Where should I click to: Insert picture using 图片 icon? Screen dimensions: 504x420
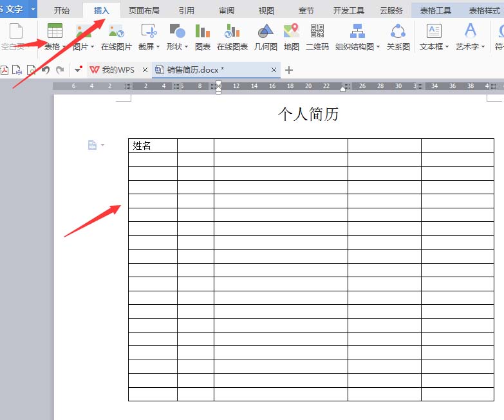[83, 31]
